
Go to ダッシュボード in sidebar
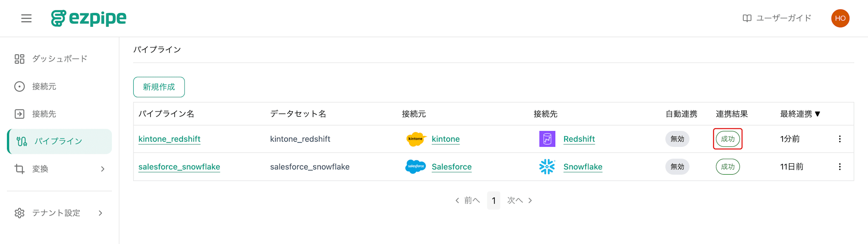click(x=59, y=59)
